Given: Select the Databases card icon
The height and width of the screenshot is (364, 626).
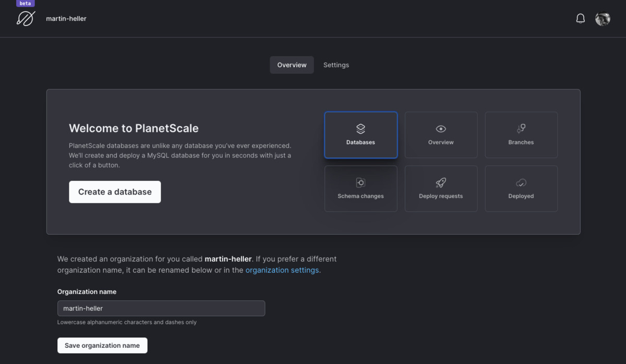Looking at the screenshot, I should [360, 128].
